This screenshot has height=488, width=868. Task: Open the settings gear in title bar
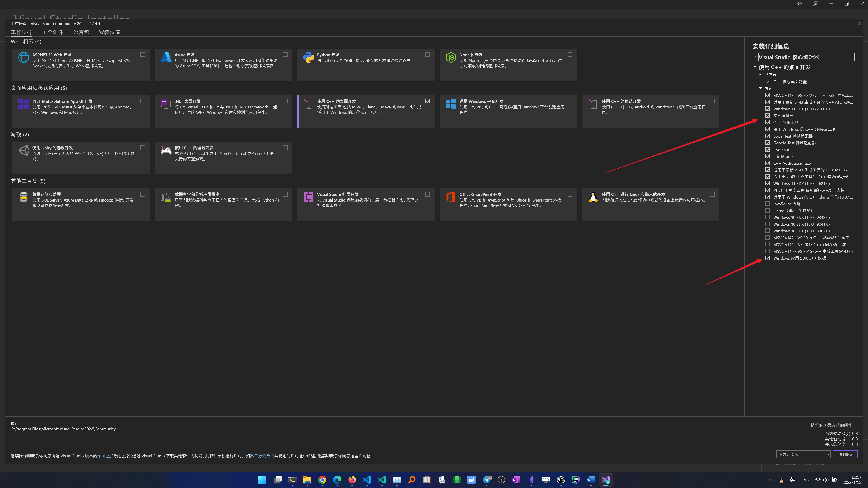click(800, 4)
